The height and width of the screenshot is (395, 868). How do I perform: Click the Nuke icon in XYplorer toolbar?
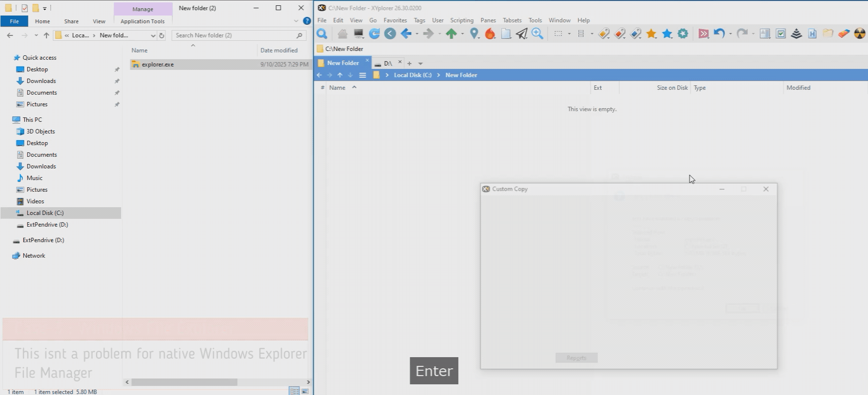(x=859, y=33)
